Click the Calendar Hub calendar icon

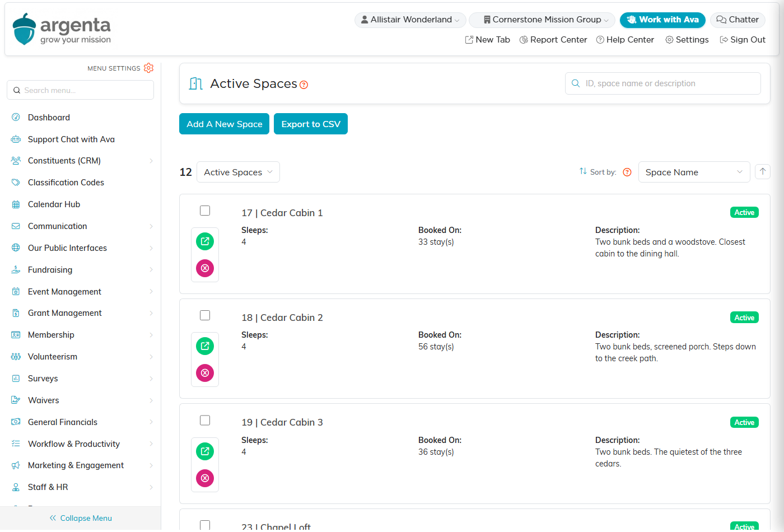click(x=16, y=204)
